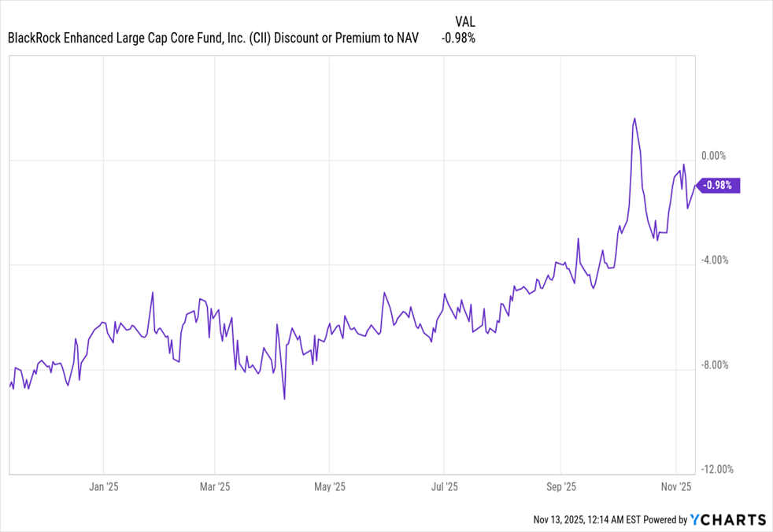Click the chart title for CII fund
The width and height of the screenshot is (773, 532).
213,37
